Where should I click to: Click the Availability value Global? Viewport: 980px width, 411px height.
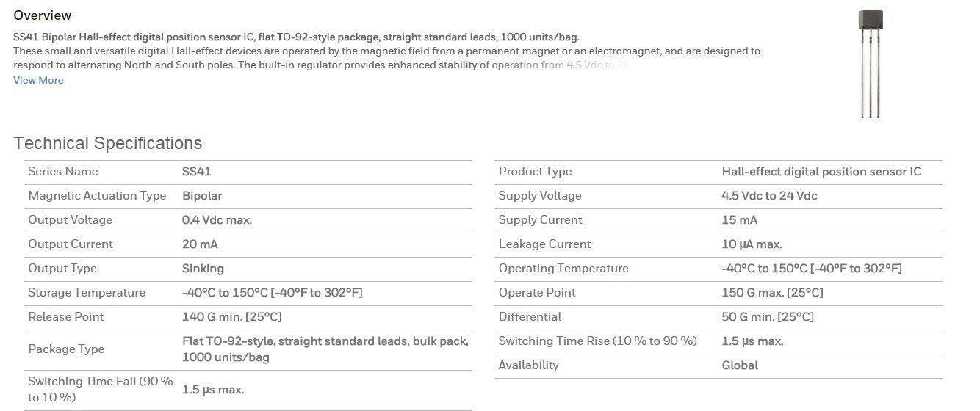click(x=740, y=365)
